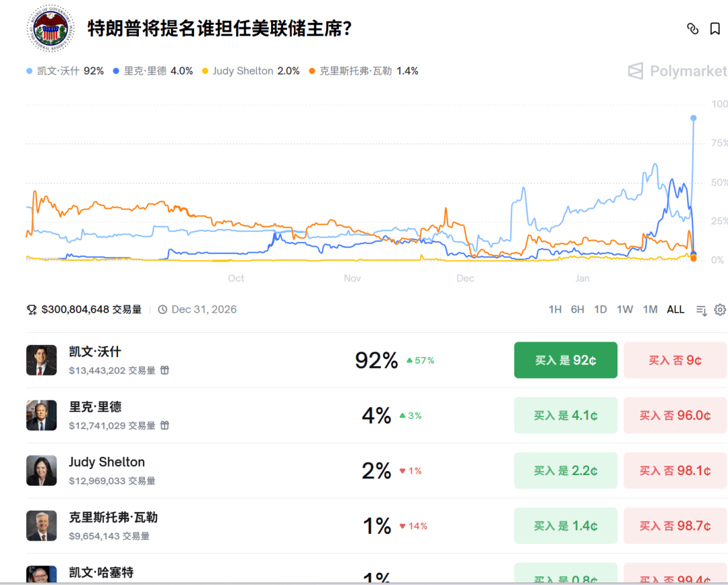The height and width of the screenshot is (585, 728).
Task: Click the Polymarket logo watermark
Action: [x=677, y=71]
